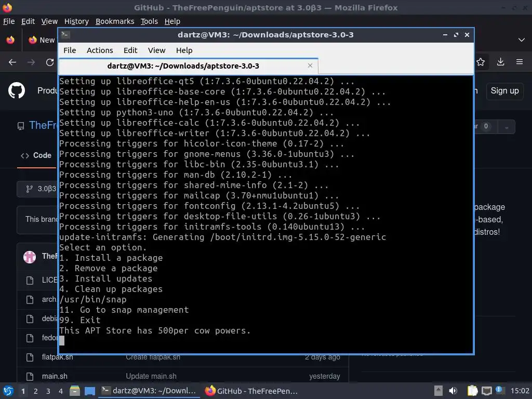Viewport: 532px width, 399px height.
Task: Go back with Firefox back arrow
Action: [x=12, y=62]
